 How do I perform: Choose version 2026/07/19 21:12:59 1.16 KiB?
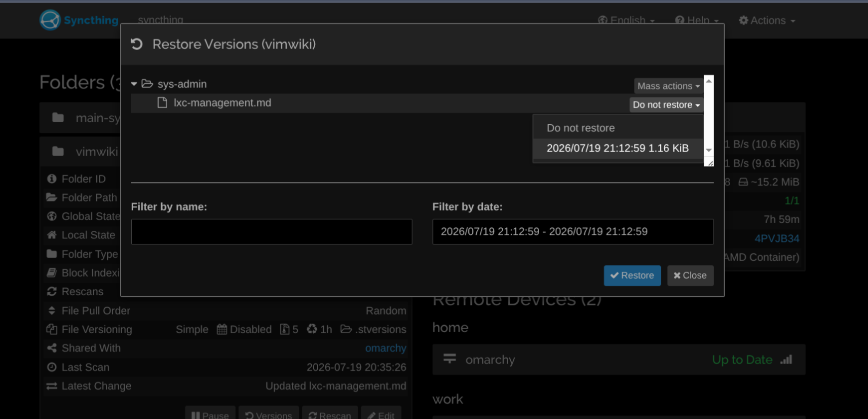[618, 148]
